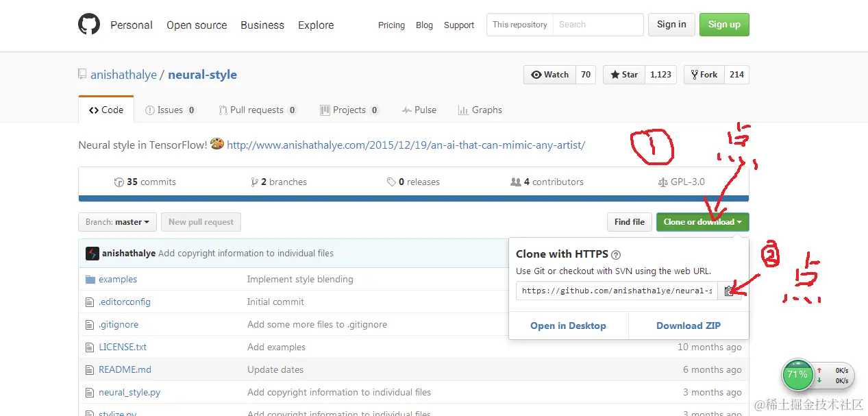Click the New pull request button

(201, 222)
